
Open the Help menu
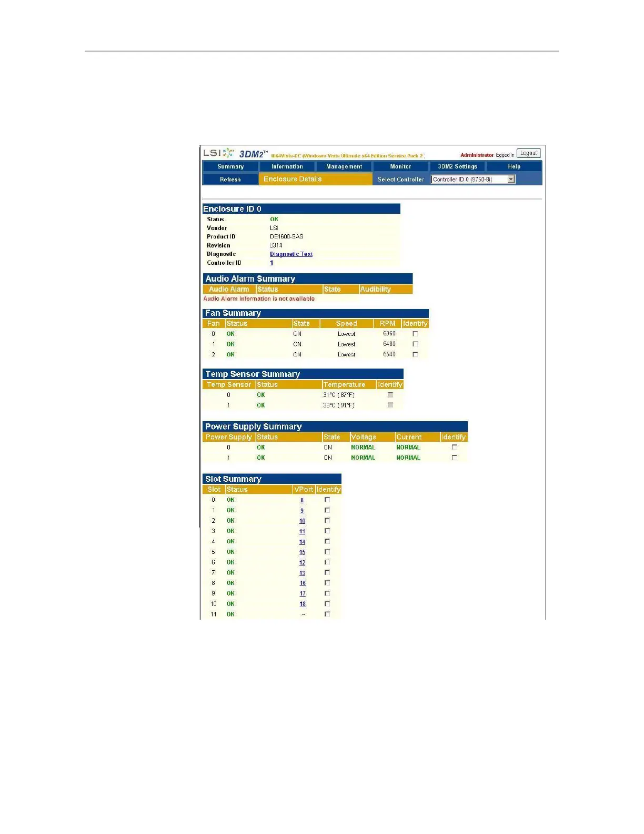click(514, 166)
